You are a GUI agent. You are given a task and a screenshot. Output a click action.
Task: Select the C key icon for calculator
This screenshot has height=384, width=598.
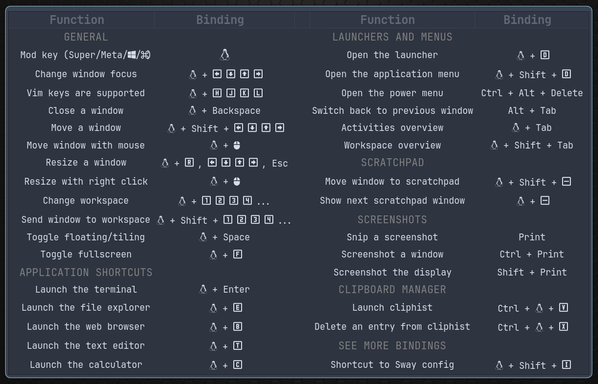coord(238,365)
